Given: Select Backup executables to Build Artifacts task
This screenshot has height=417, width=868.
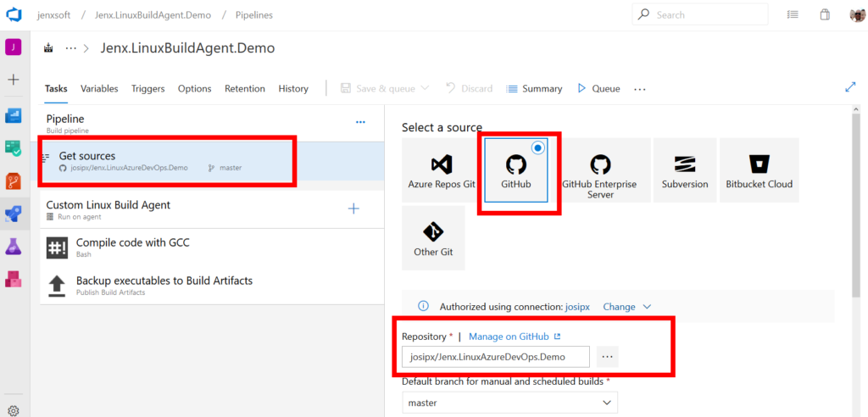Looking at the screenshot, I should 212,285.
